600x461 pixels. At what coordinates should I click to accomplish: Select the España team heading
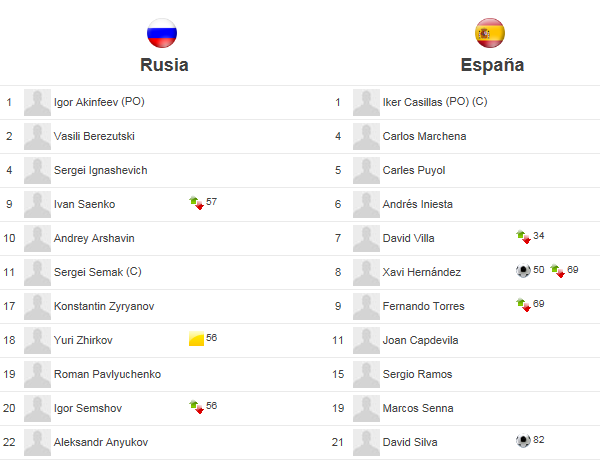(492, 65)
